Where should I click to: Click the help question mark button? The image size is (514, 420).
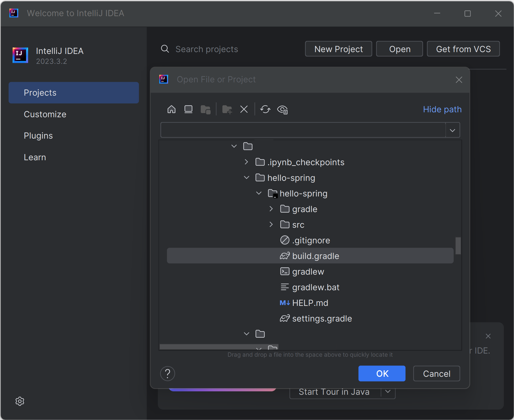coord(167,374)
